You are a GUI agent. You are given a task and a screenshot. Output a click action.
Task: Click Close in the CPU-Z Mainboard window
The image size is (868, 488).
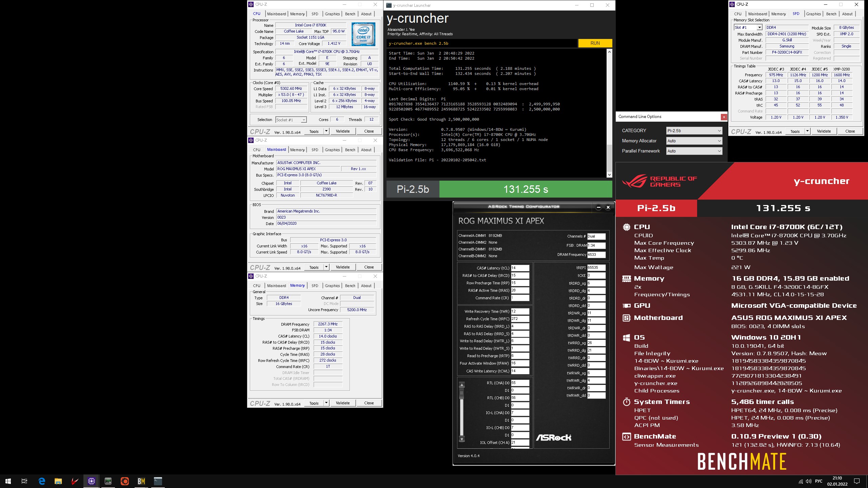point(369,267)
